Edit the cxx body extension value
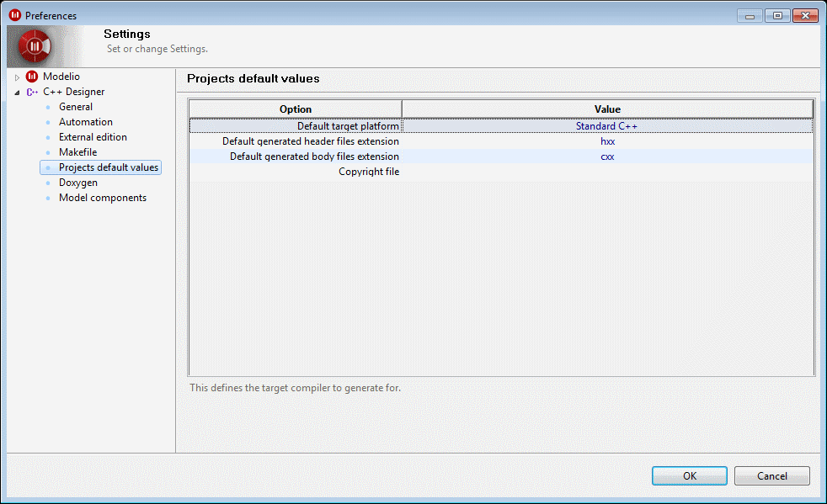The image size is (827, 504). click(x=607, y=157)
